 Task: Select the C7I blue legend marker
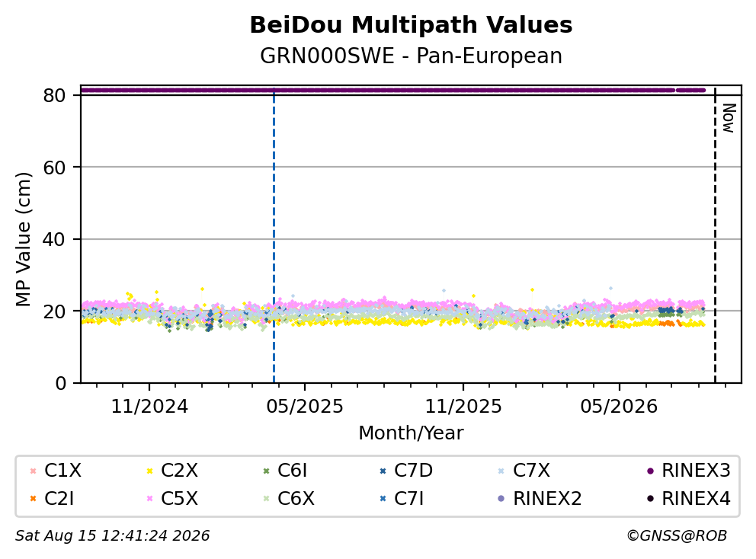[x=383, y=499]
